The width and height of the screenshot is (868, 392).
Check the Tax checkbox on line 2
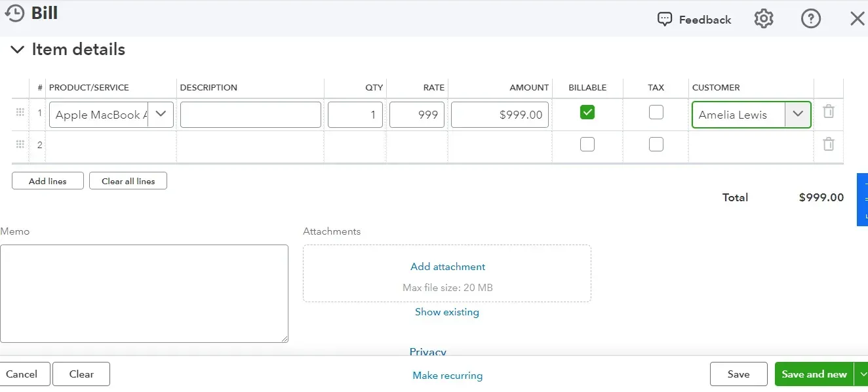[x=656, y=144]
